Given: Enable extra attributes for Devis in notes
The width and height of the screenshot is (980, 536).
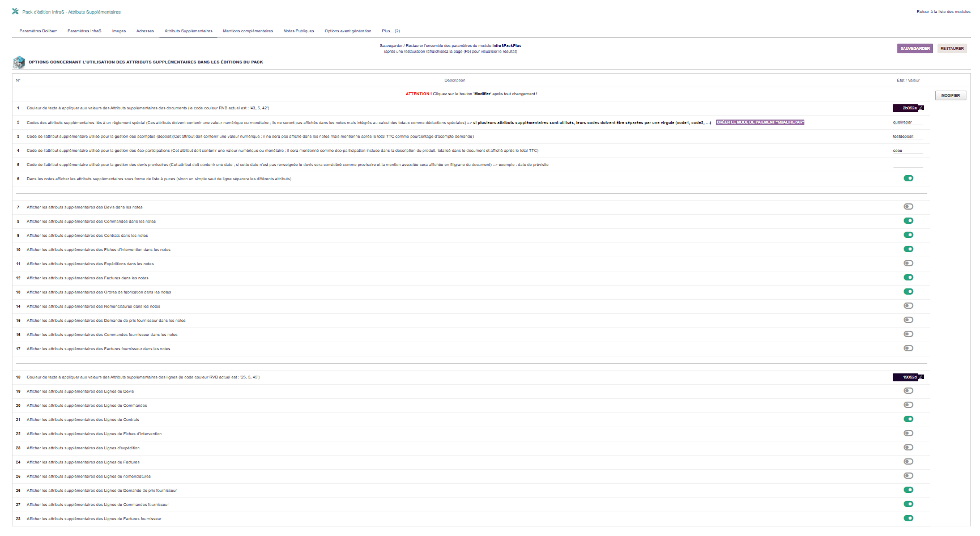Looking at the screenshot, I should click(x=909, y=207).
